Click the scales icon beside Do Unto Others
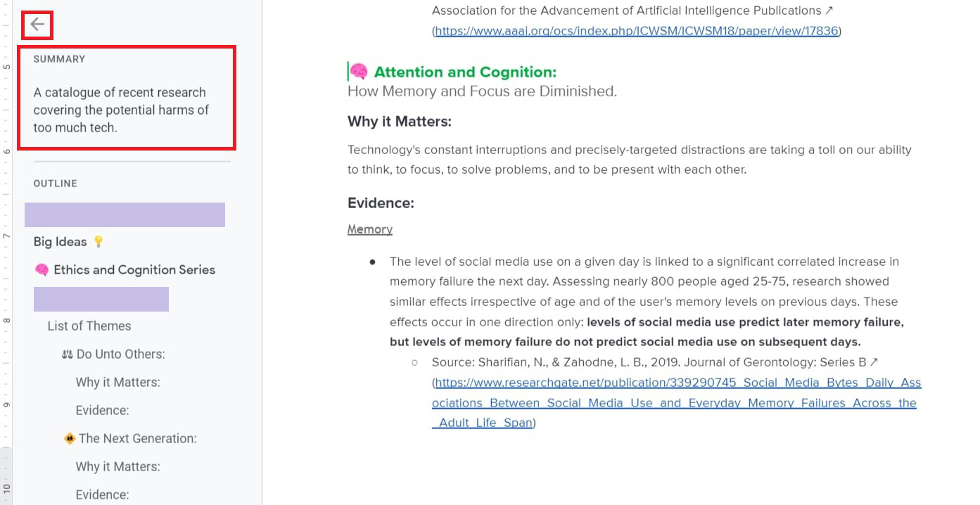The image size is (980, 505). [x=68, y=354]
